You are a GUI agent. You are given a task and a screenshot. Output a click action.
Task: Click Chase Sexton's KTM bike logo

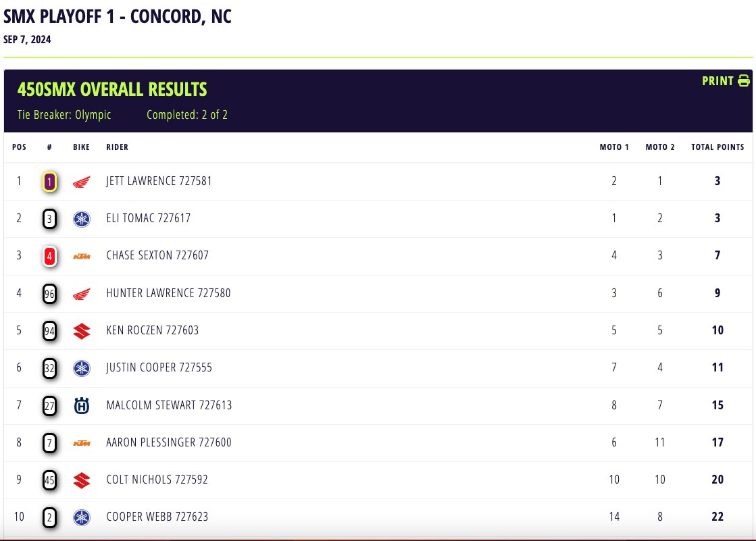pyautogui.click(x=82, y=256)
